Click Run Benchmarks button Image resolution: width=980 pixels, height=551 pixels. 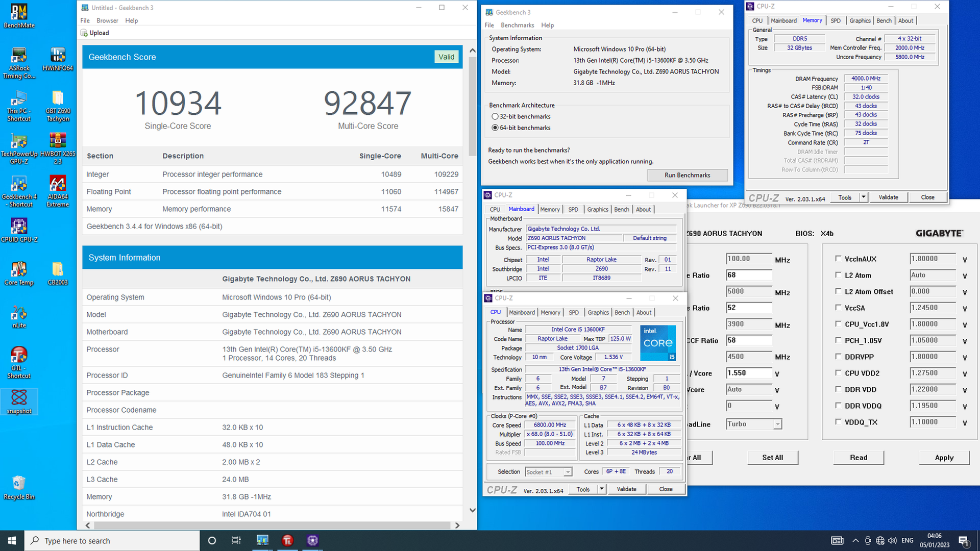pos(687,175)
